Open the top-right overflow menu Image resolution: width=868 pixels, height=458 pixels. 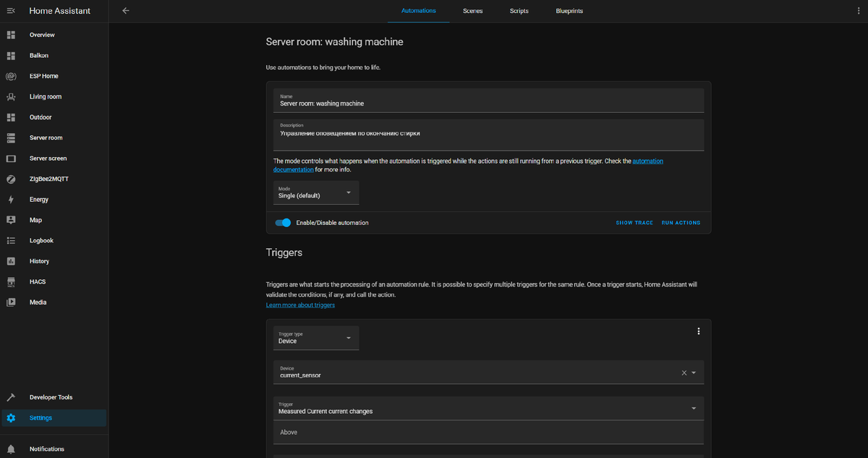coord(857,11)
